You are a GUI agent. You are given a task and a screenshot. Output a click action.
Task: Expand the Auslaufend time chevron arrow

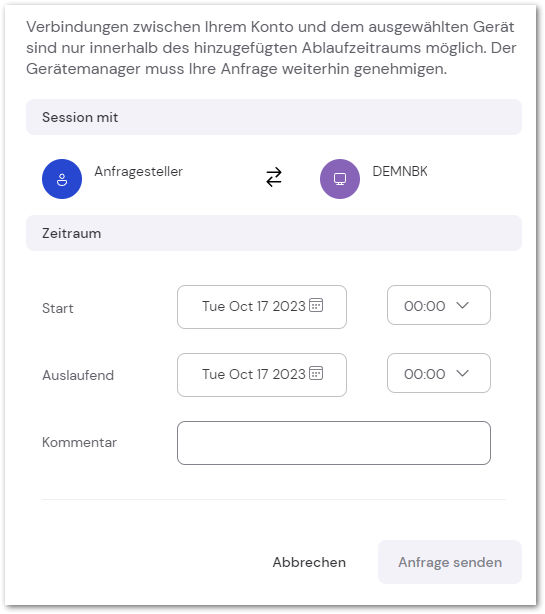(x=462, y=373)
